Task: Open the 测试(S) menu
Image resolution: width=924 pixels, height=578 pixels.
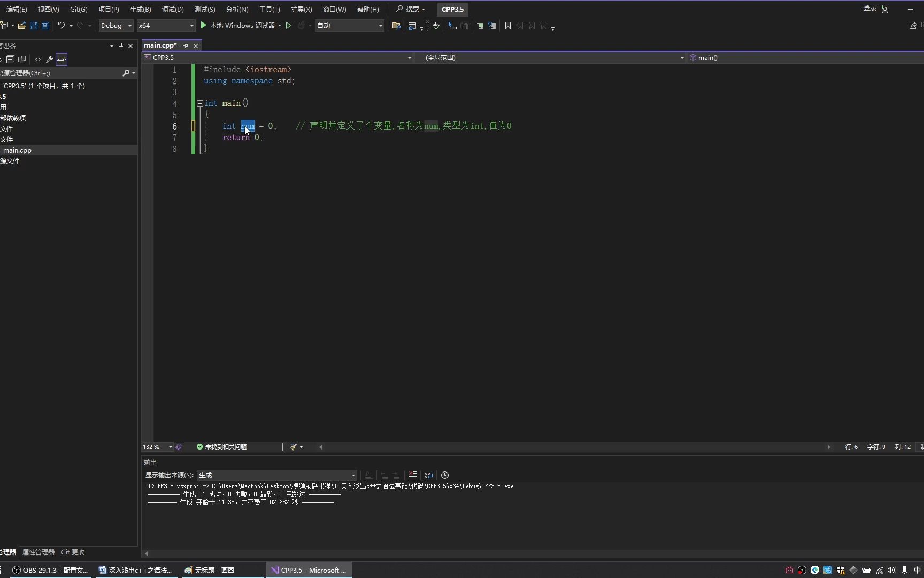Action: point(205,9)
